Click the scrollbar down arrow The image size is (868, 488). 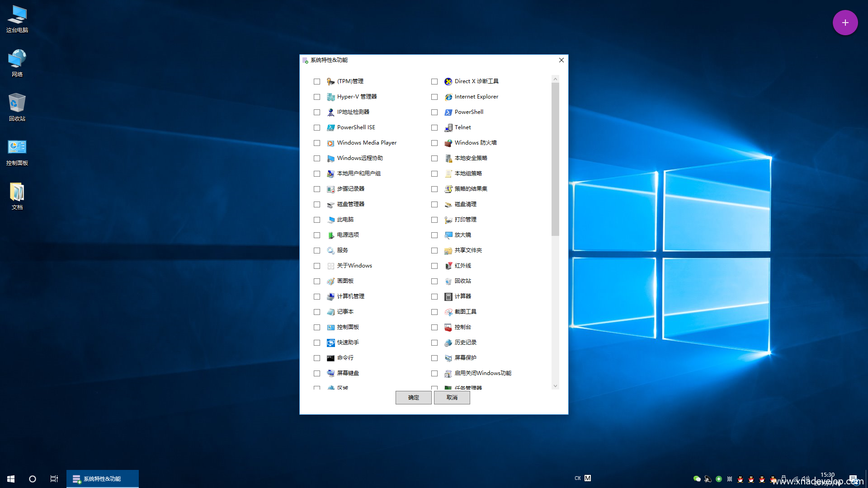pos(555,386)
